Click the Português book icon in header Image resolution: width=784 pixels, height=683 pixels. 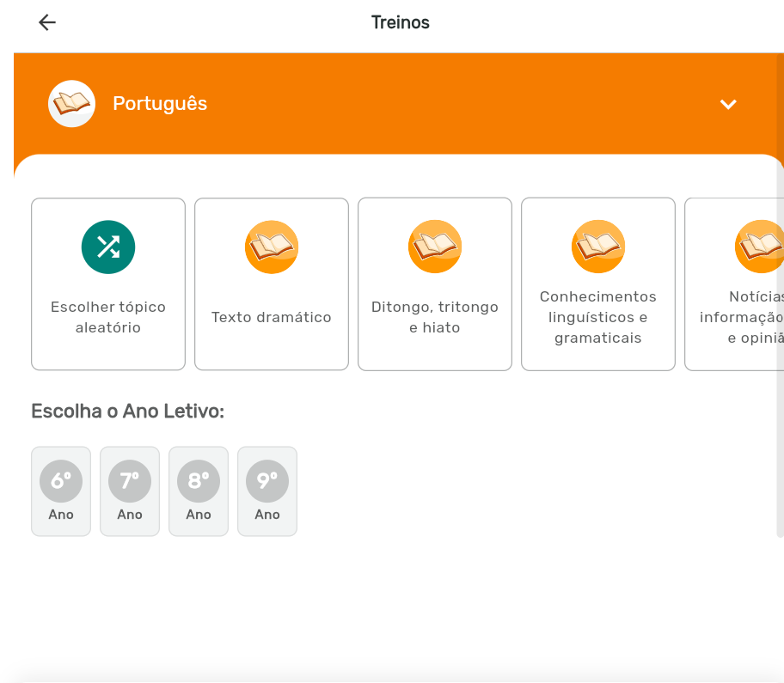click(x=71, y=104)
